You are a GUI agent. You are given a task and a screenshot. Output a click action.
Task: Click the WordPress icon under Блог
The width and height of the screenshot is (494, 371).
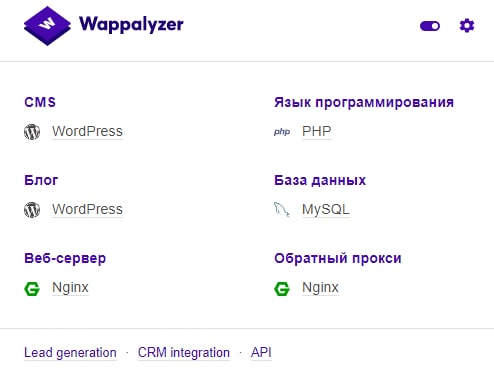tap(32, 210)
